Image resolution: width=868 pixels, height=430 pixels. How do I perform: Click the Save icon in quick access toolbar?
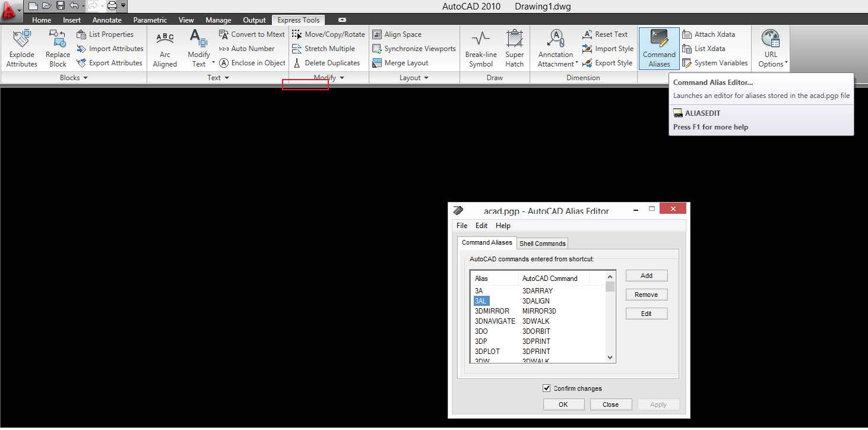pyautogui.click(x=61, y=6)
